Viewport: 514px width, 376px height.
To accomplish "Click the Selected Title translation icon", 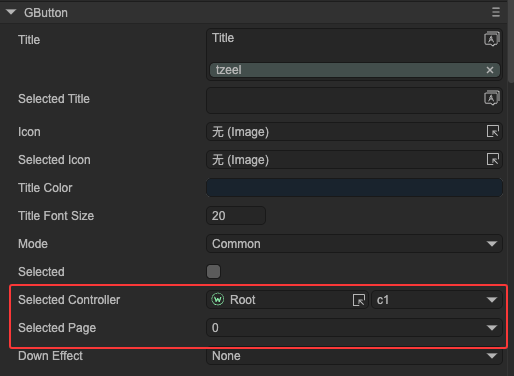I will click(492, 98).
